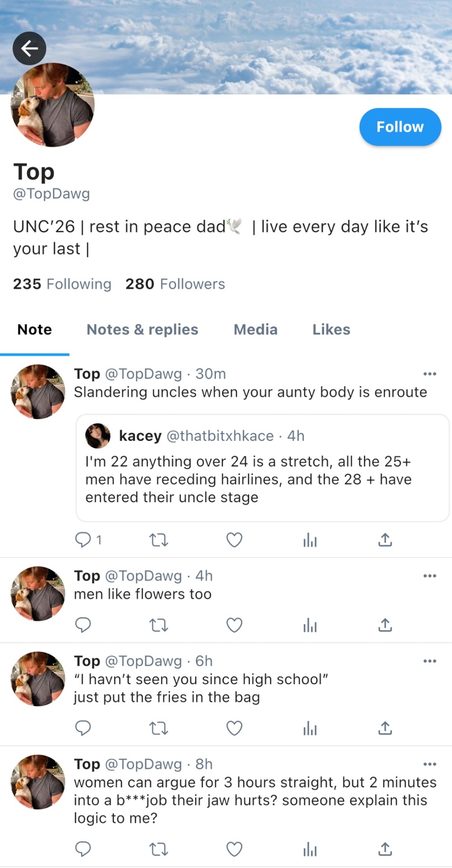452x868 pixels.
Task: Repost the 'men like flowers too' note
Action: 159,625
